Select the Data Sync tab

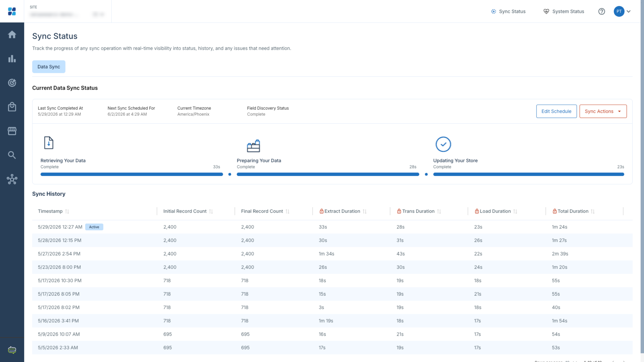click(49, 67)
